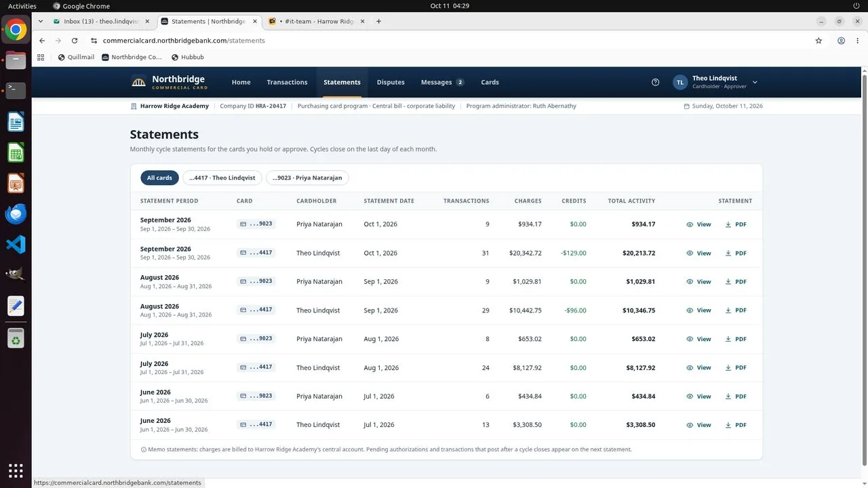Download PDF for June 2026 card ...4417
This screenshot has height=488, width=868.
pyautogui.click(x=736, y=425)
